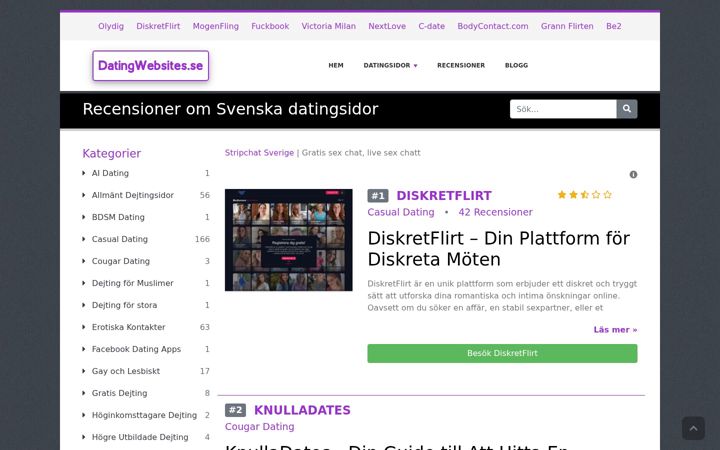
Task: Select the Dejting för stora category
Action: coord(124,305)
